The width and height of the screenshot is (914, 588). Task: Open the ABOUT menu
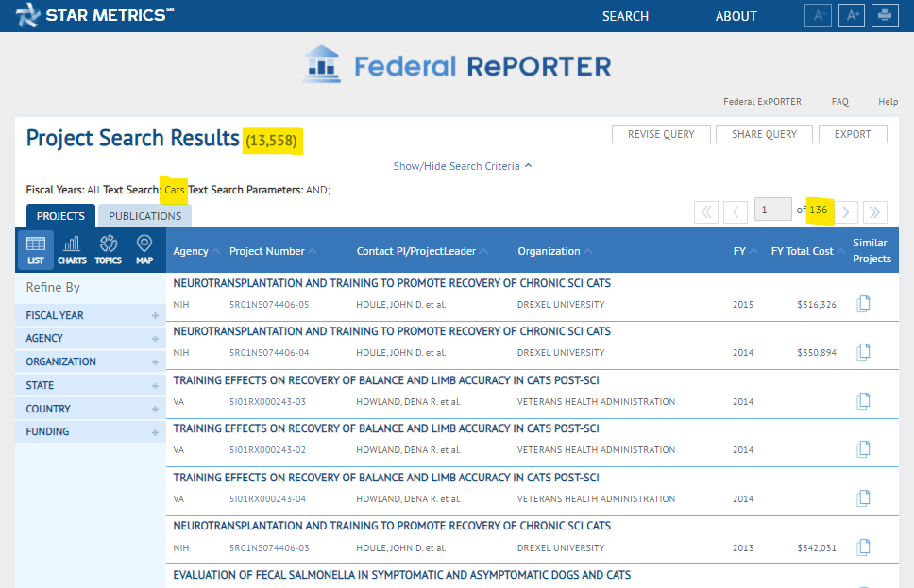pos(736,16)
